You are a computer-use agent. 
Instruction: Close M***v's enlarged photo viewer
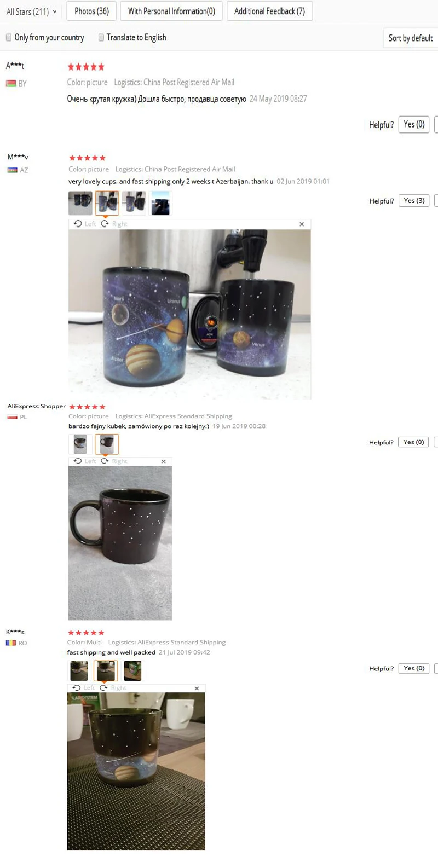pyautogui.click(x=302, y=224)
